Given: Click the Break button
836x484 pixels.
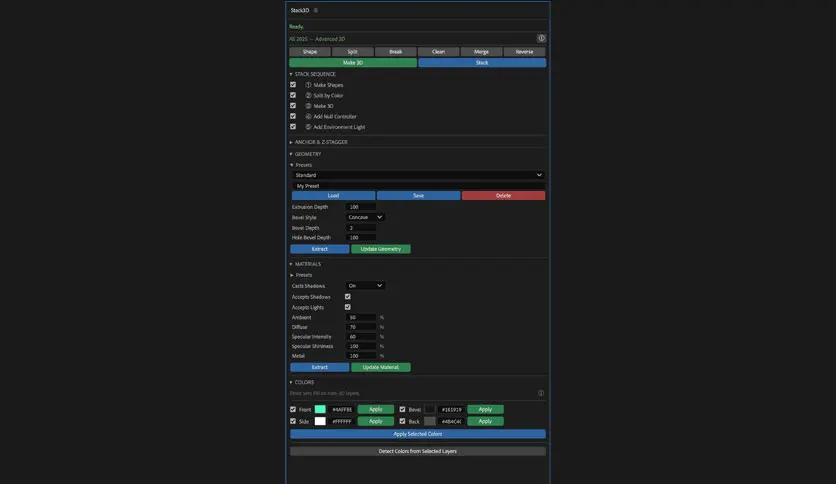Looking at the screenshot, I should tap(396, 52).
